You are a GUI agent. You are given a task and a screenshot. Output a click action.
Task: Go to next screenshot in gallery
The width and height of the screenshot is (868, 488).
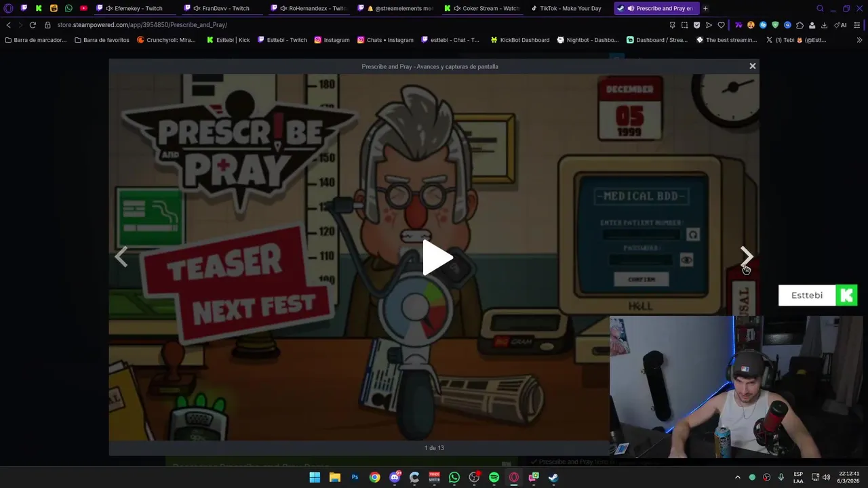[746, 256]
